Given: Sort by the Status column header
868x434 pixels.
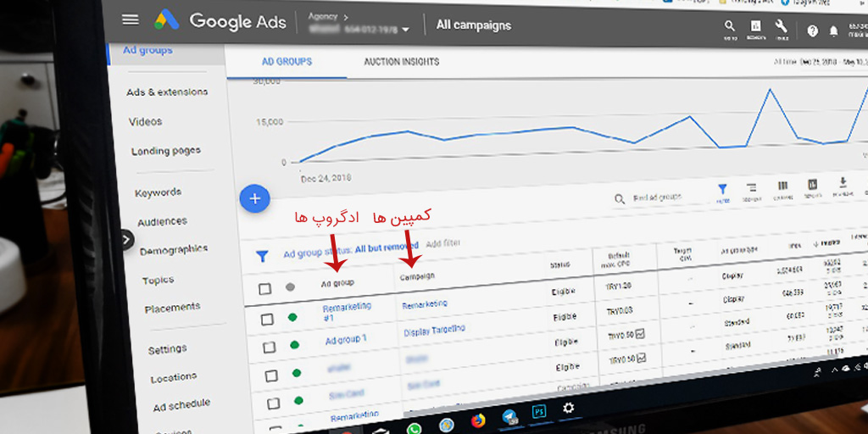Looking at the screenshot, I should click(x=559, y=265).
